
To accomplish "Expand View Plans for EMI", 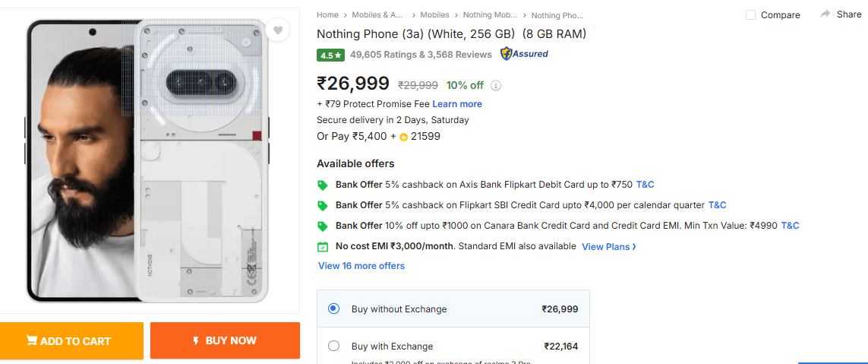I will click(609, 247).
